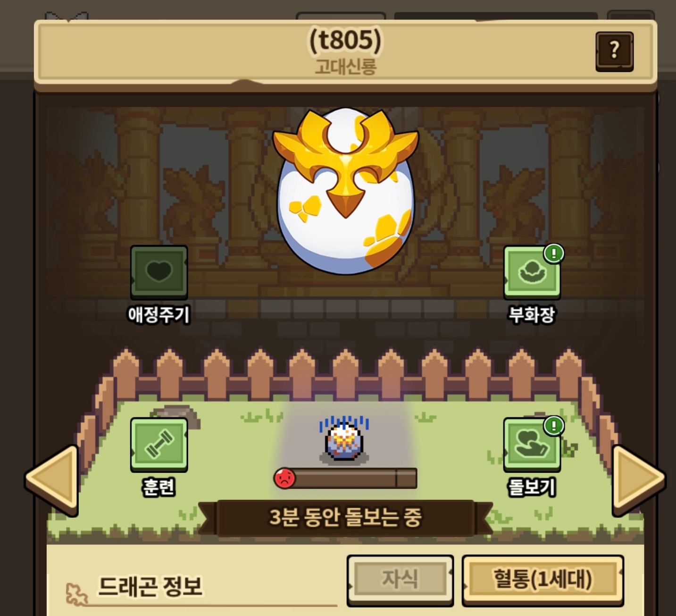Viewport: 676px width, 616px height.
Task: Select the 드래곤 정보 section heading
Action: click(150, 586)
